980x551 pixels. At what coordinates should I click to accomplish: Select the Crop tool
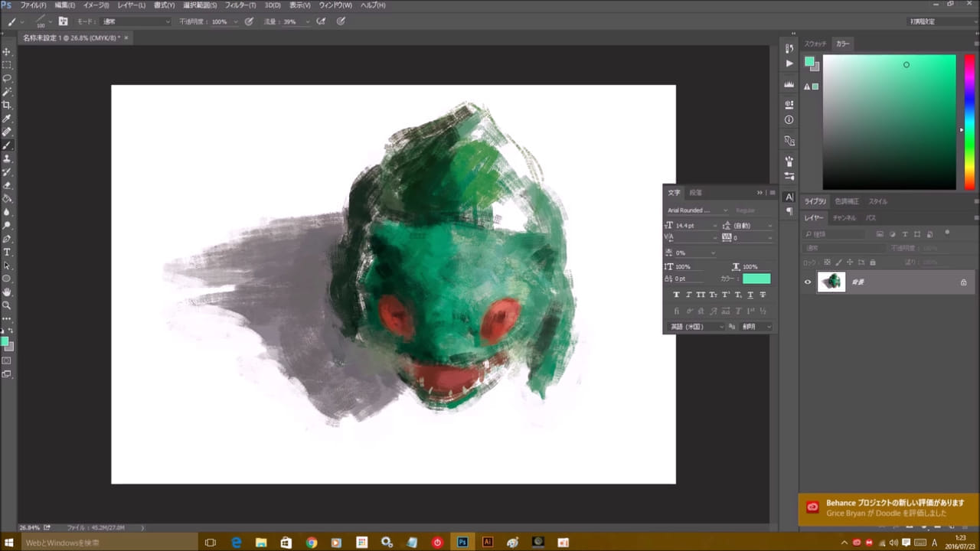tap(7, 105)
